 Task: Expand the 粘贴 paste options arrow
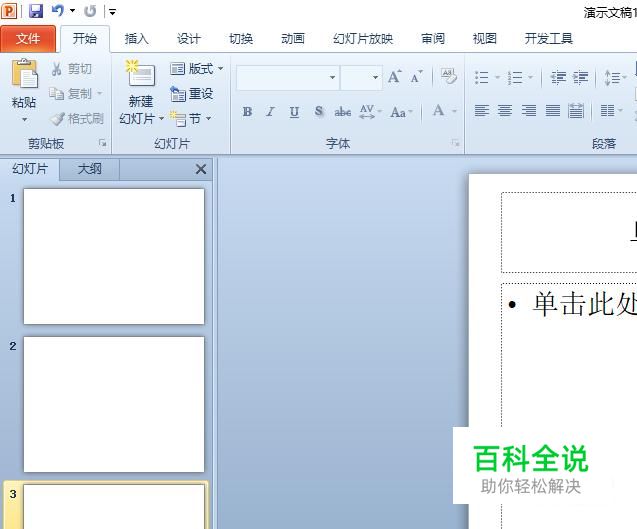coord(24,119)
